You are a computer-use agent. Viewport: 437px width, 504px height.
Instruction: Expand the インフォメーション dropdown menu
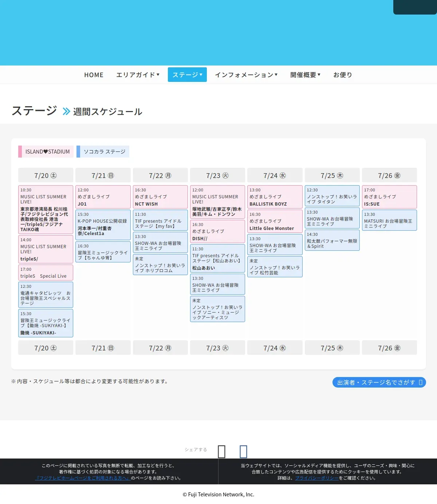[246, 75]
